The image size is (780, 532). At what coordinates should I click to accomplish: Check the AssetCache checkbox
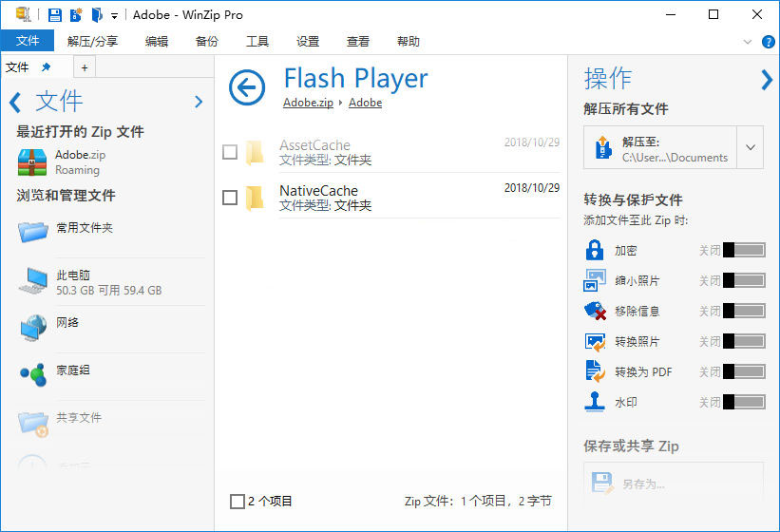230,152
